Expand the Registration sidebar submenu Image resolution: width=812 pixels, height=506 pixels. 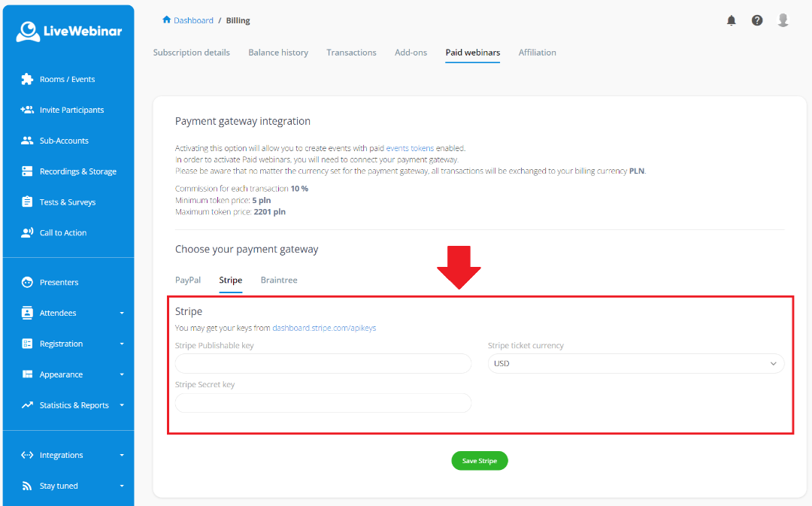[x=122, y=344]
